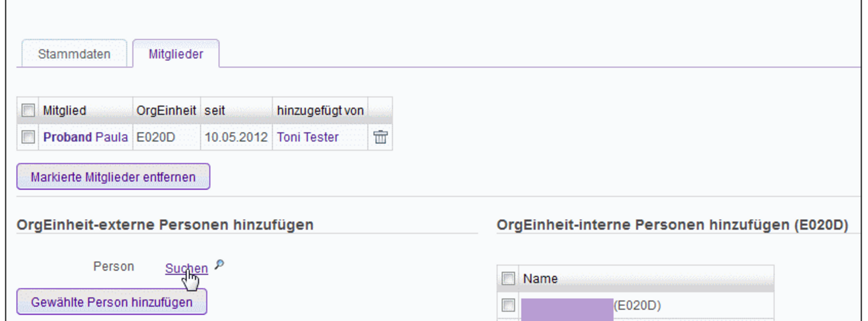The height and width of the screenshot is (321, 868).
Task: Select the Mitglieder tab
Action: coord(175,54)
